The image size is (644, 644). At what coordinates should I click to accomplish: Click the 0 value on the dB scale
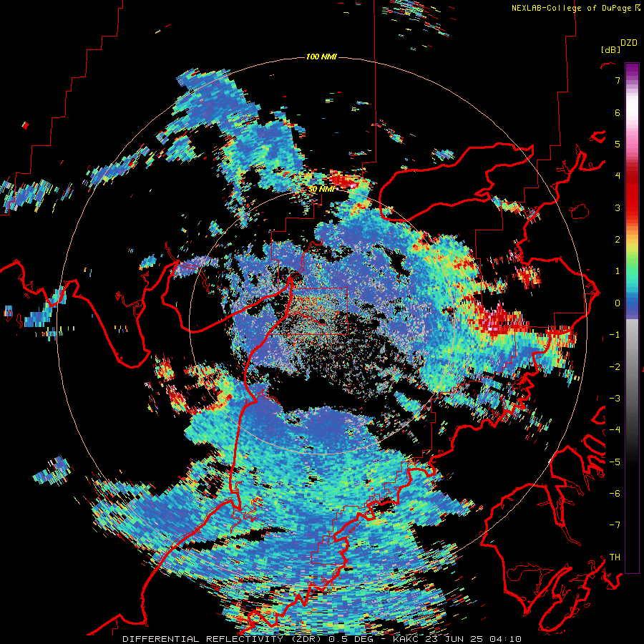pos(618,303)
